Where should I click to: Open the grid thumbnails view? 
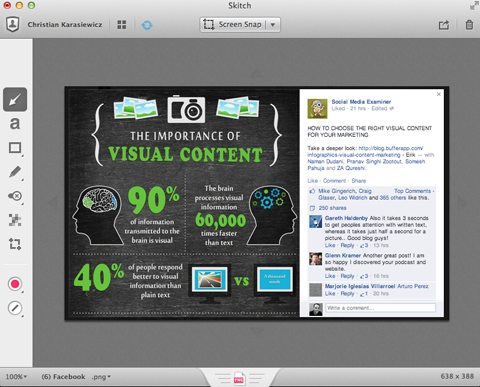pos(122,25)
